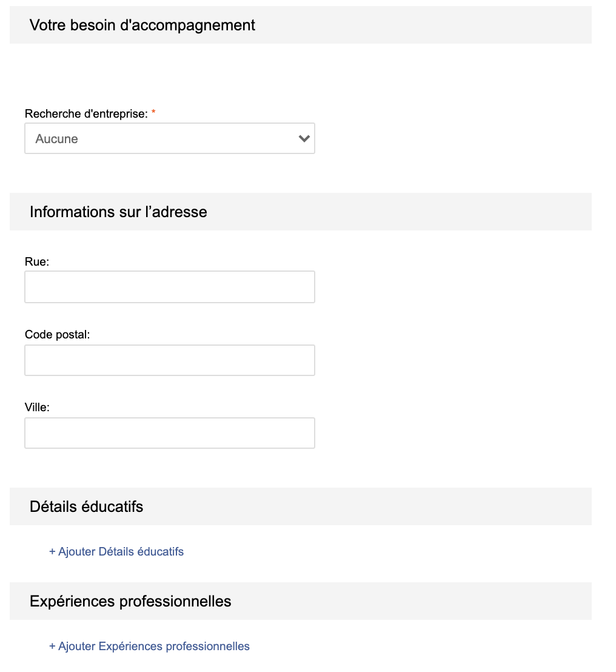This screenshot has width=616, height=672.
Task: Click the plus sign before Ajouter Détails éducatifs
Action: (x=52, y=552)
